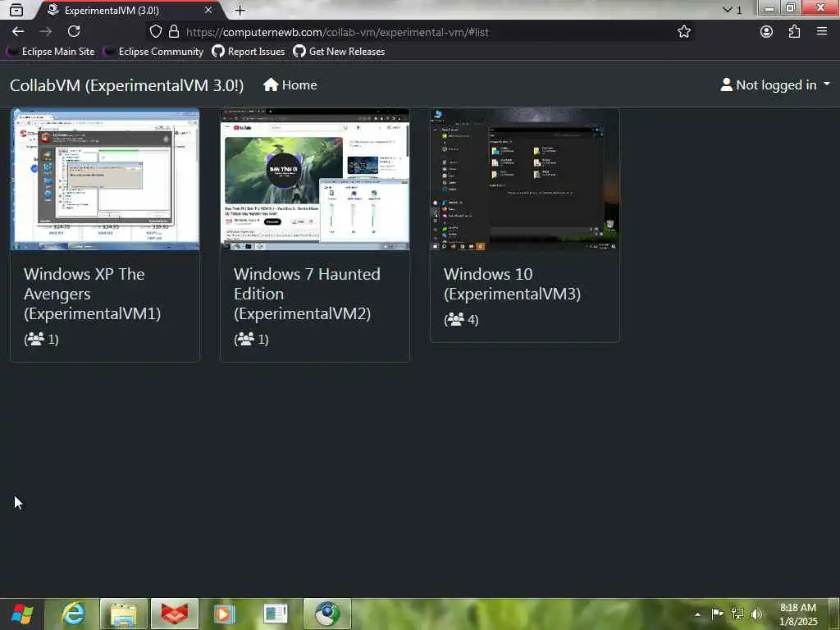Switch to the active browser taskbar icon
840x630 pixels.
coord(326,614)
